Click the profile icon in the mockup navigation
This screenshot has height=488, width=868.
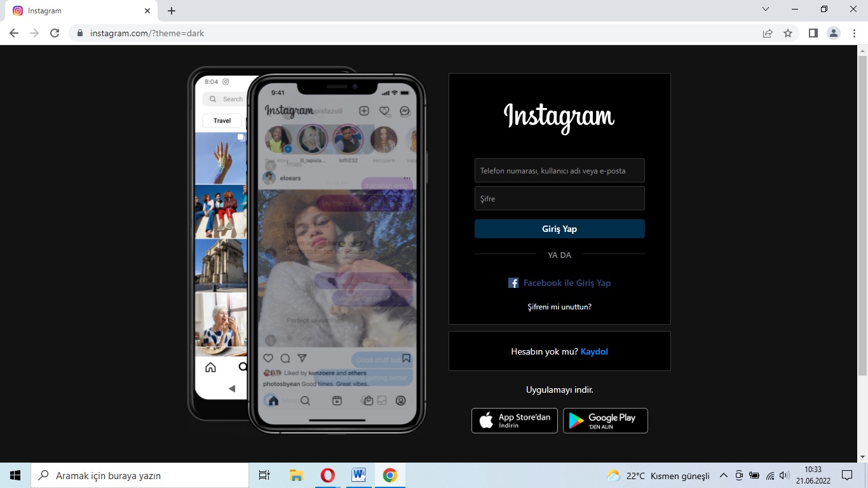click(401, 400)
